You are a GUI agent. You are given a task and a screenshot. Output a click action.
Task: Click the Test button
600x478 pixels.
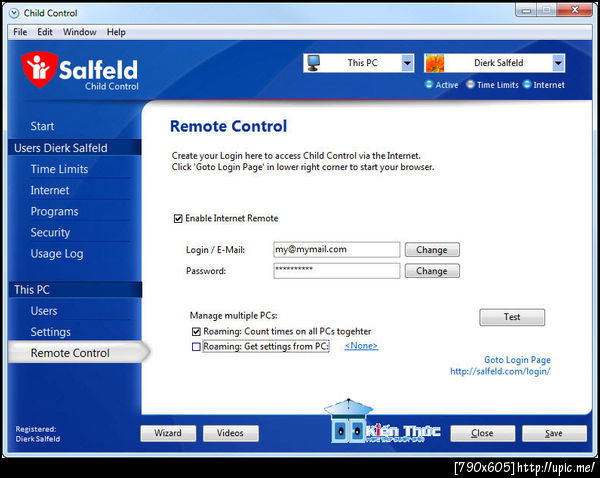click(x=512, y=317)
